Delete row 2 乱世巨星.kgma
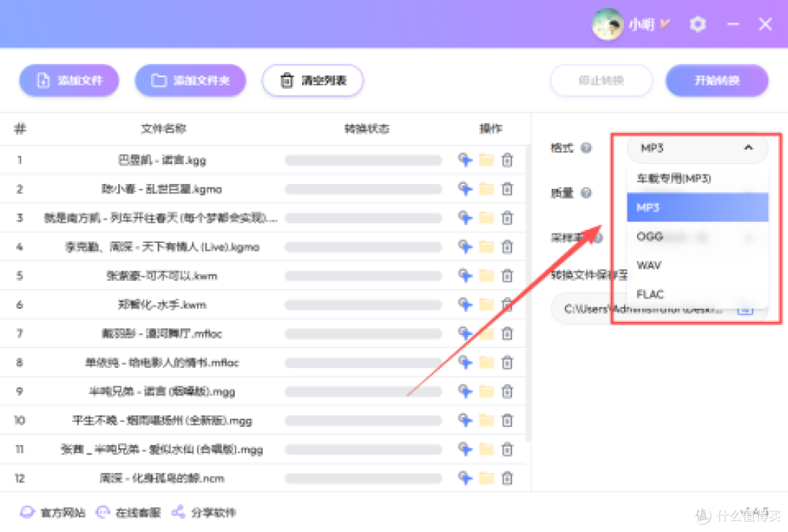This screenshot has width=788, height=532. point(507,188)
